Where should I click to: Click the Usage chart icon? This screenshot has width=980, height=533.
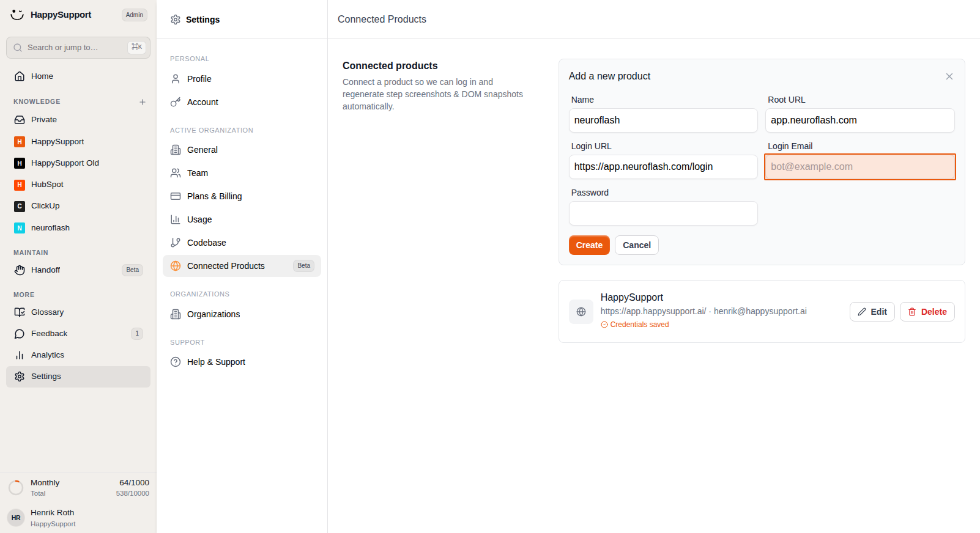coord(176,219)
